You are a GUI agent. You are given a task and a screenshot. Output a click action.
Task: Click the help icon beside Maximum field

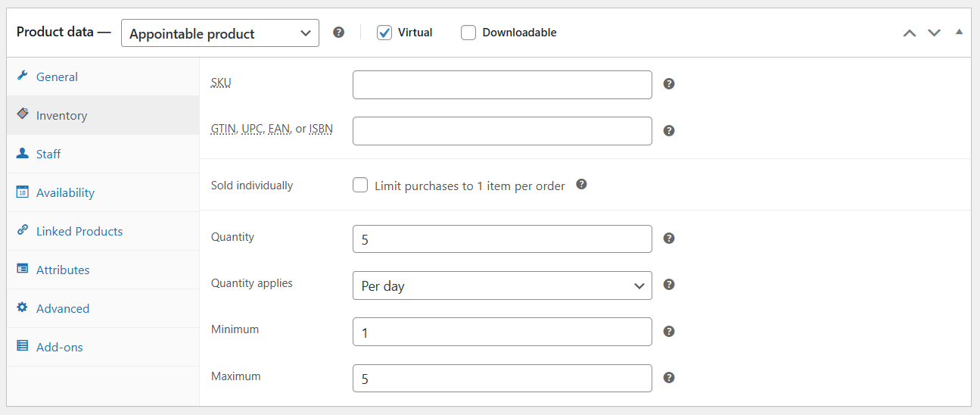click(669, 378)
